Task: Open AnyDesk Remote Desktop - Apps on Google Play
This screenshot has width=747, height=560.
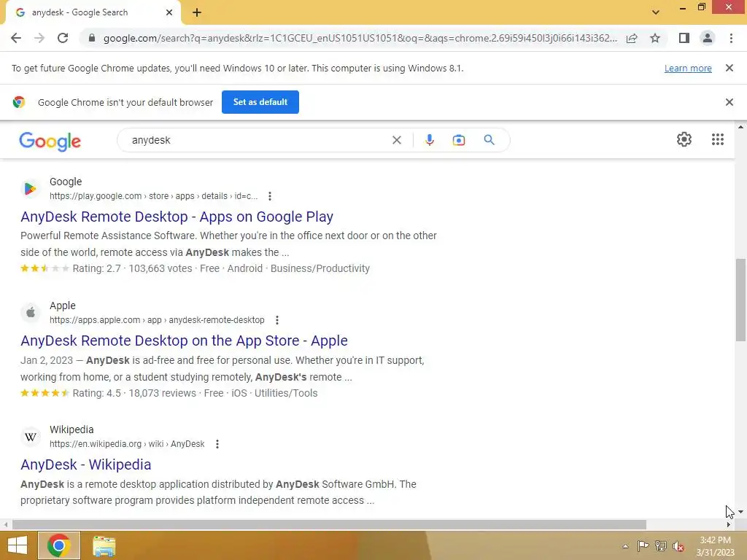Action: [177, 217]
